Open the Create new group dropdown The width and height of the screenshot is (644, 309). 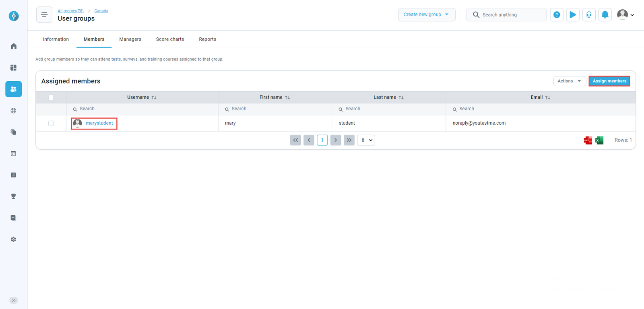coord(426,14)
